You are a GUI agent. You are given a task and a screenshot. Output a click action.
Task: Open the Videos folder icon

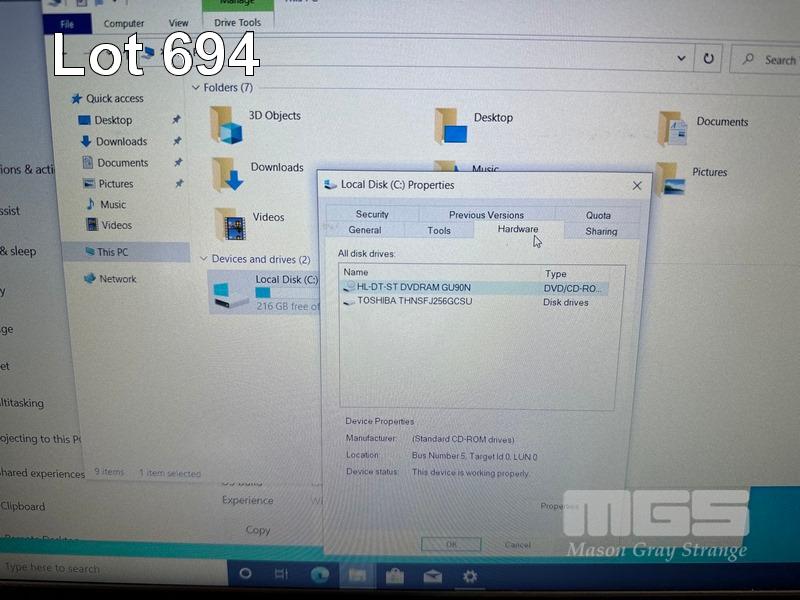pos(234,223)
